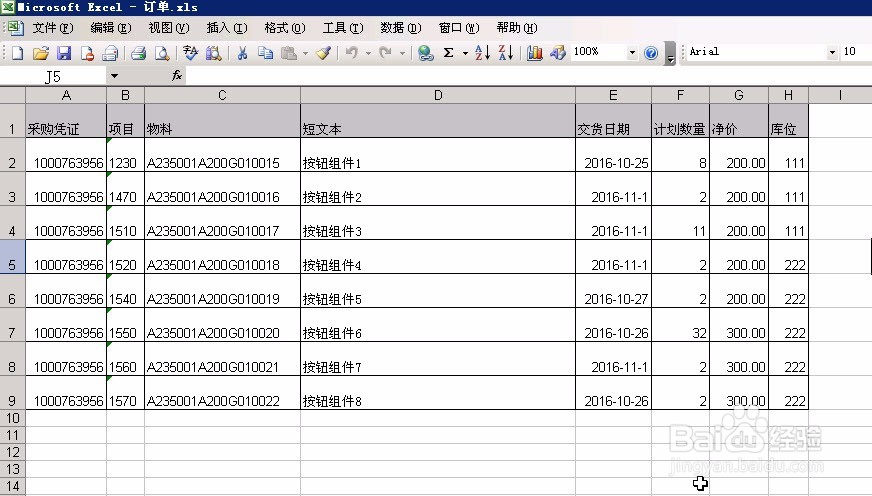Open the 格式(O) menu
Image resolution: width=872 pixels, height=496 pixels.
coord(285,28)
